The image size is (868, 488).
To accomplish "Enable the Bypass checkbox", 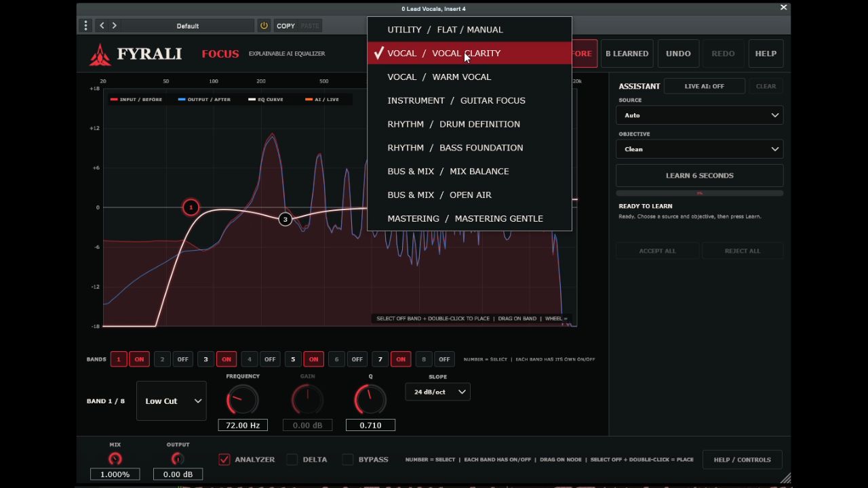I will click(x=347, y=460).
